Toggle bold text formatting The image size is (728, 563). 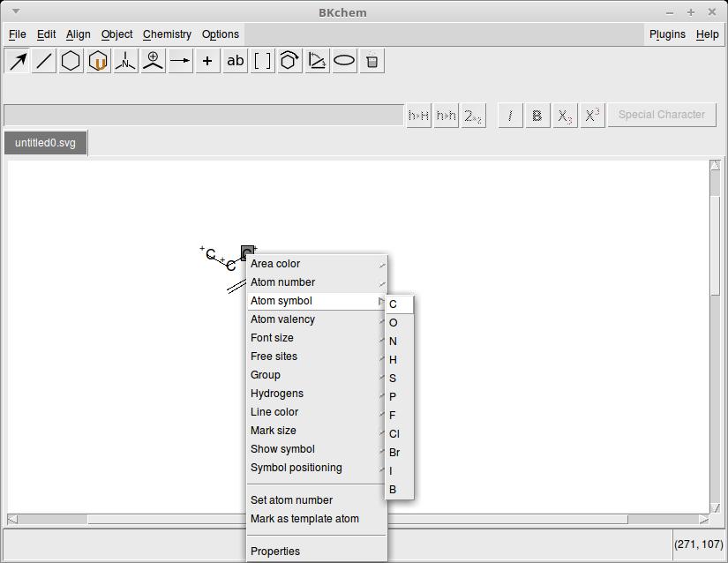[537, 116]
